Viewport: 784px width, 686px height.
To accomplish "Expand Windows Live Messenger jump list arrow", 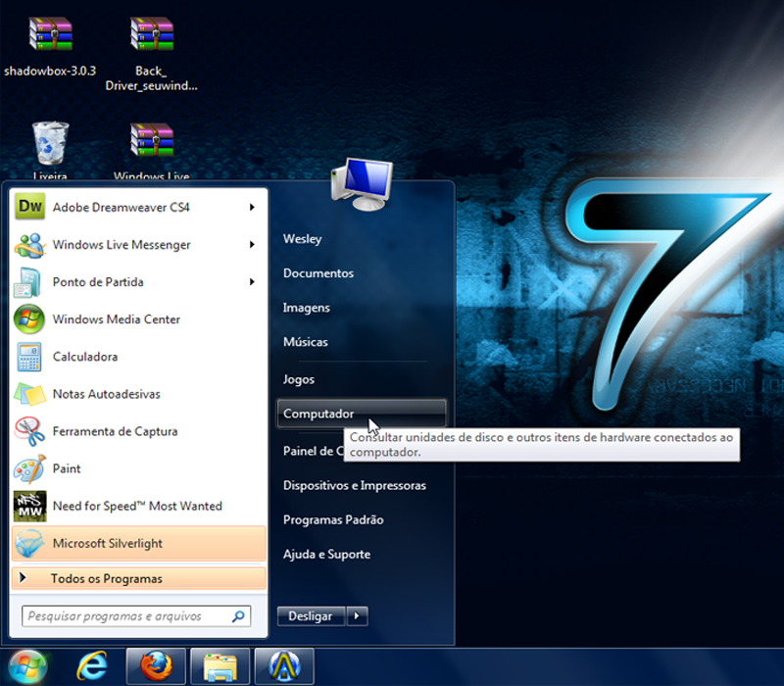I will pos(252,244).
